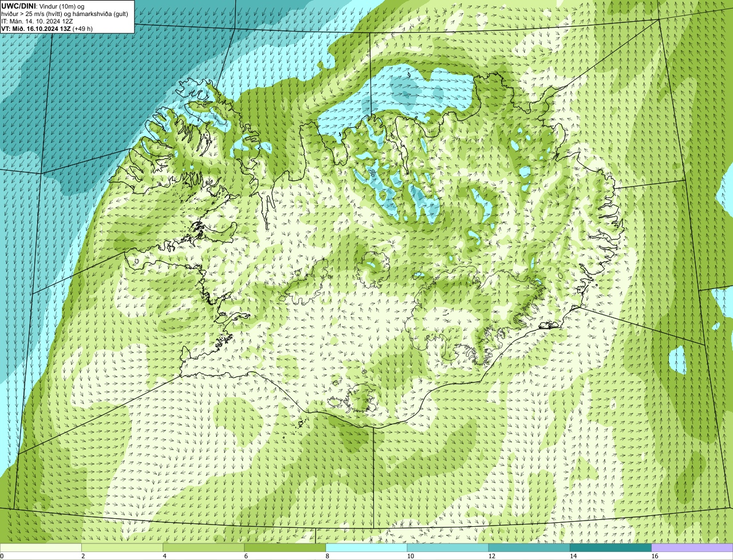This screenshot has height=560, width=733.
Task: Click the 'VT: Mið. 16.10.2024 13Z (+49 h)' line
Action: 47,29
